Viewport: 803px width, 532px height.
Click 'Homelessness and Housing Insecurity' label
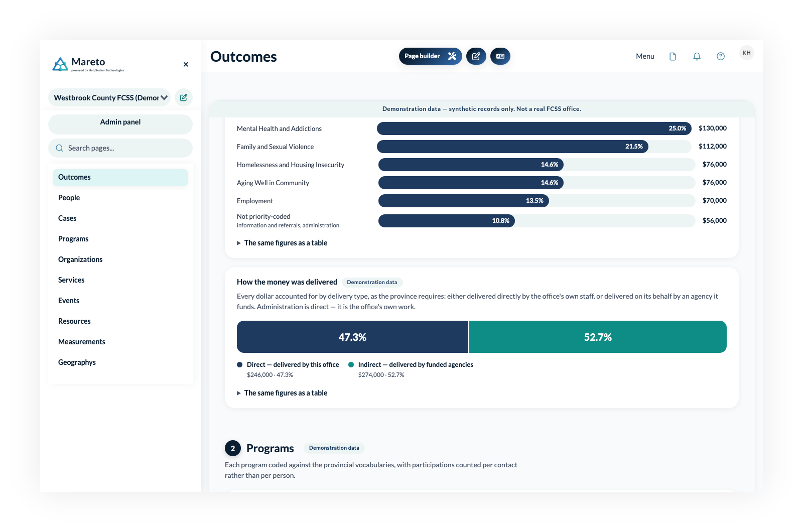tap(291, 165)
